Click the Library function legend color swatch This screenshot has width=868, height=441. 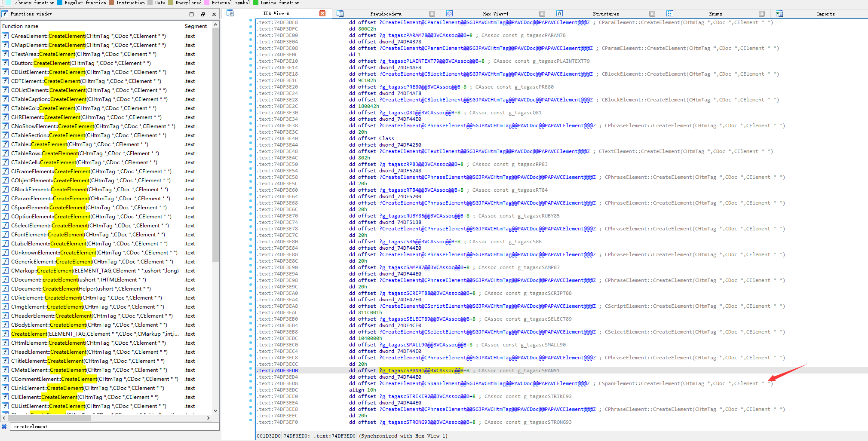9,3
